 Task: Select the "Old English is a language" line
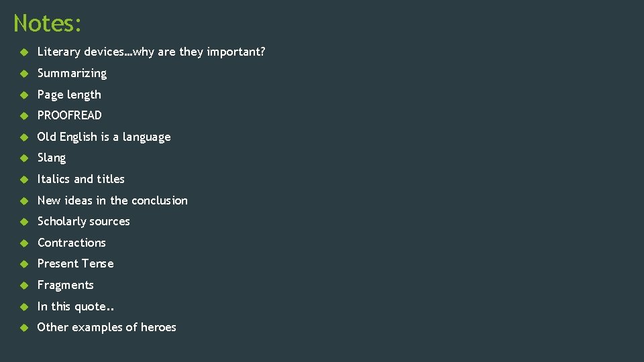click(104, 137)
